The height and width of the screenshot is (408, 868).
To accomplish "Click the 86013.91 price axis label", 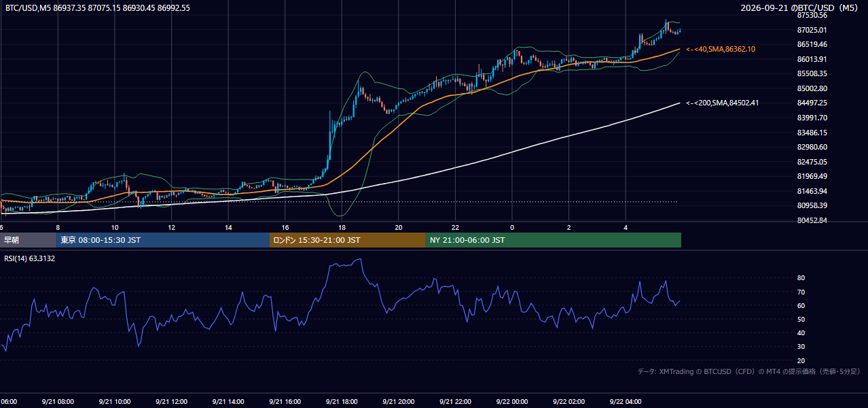I will (812, 59).
